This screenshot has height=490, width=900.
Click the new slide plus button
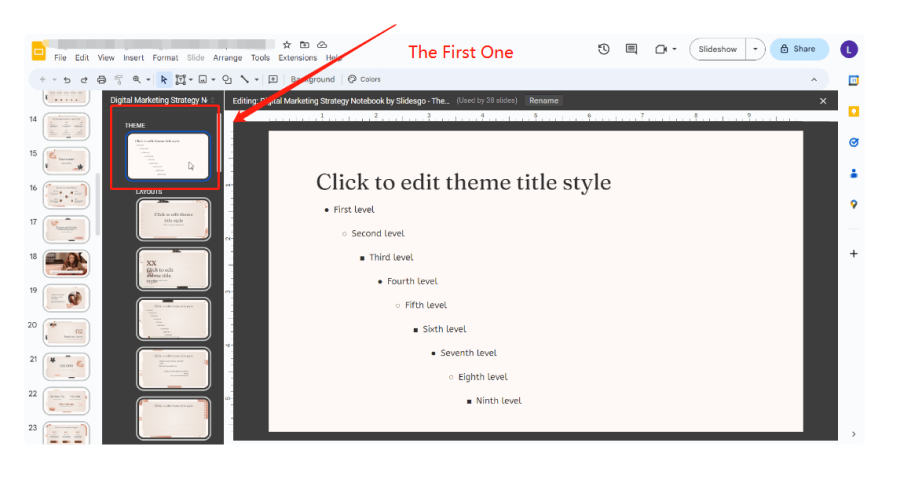42,80
